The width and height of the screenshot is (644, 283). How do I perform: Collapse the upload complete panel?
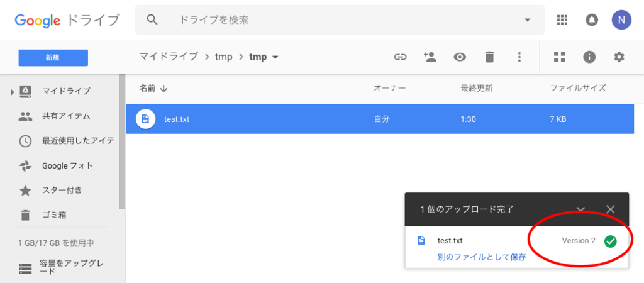[x=580, y=209]
